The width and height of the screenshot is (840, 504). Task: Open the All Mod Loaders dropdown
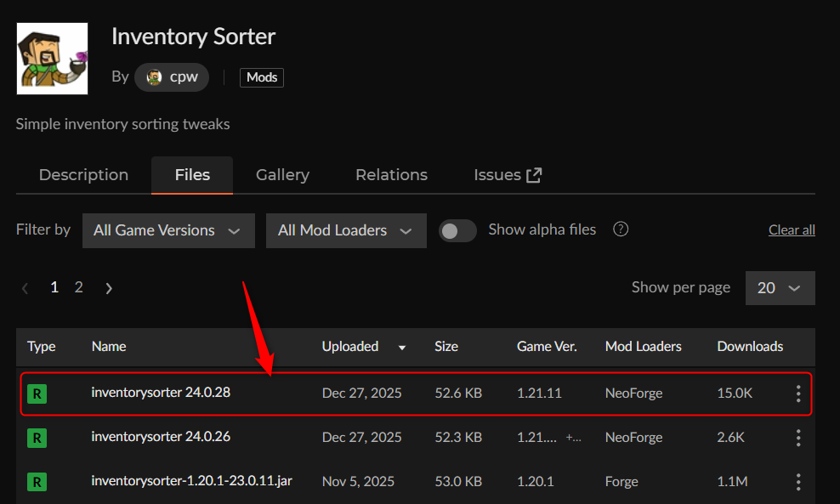coord(345,230)
